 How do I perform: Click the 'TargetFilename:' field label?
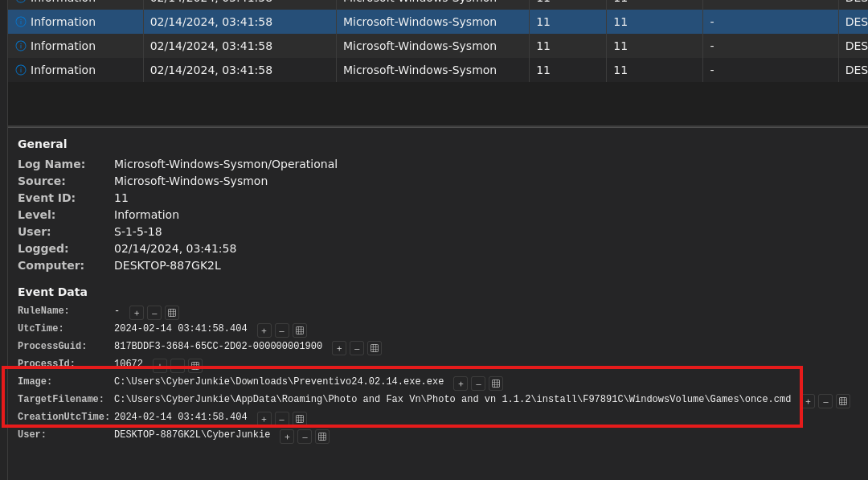[61, 399]
